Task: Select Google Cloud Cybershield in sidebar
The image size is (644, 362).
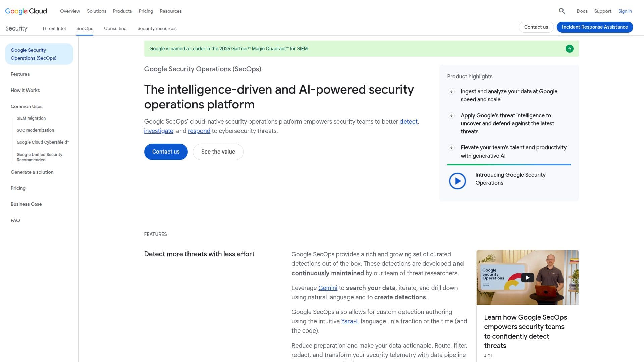Action: 43,142
